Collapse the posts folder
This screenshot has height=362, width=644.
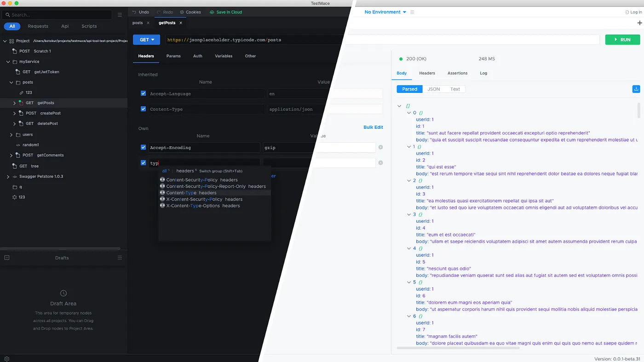click(11, 82)
